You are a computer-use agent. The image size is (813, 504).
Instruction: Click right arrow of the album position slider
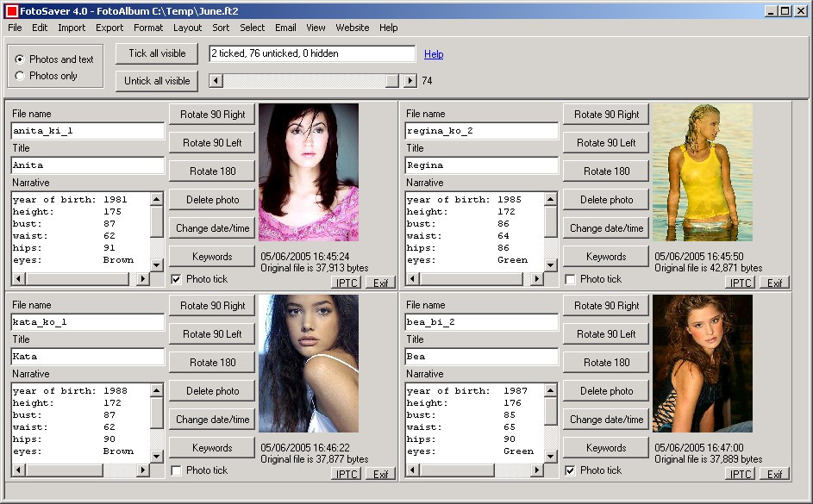tap(410, 80)
